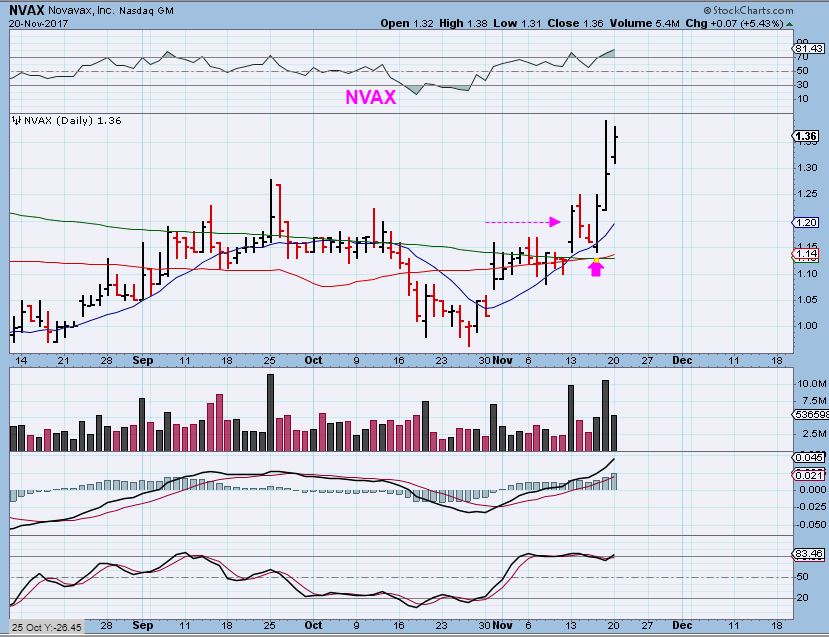Viewport: 829px width, 637px height.
Task: Click the latest price bar for Nov 20
Action: pos(615,145)
